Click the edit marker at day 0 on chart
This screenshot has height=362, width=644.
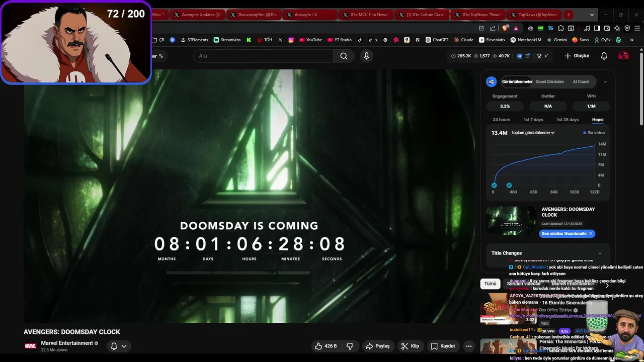tap(494, 186)
